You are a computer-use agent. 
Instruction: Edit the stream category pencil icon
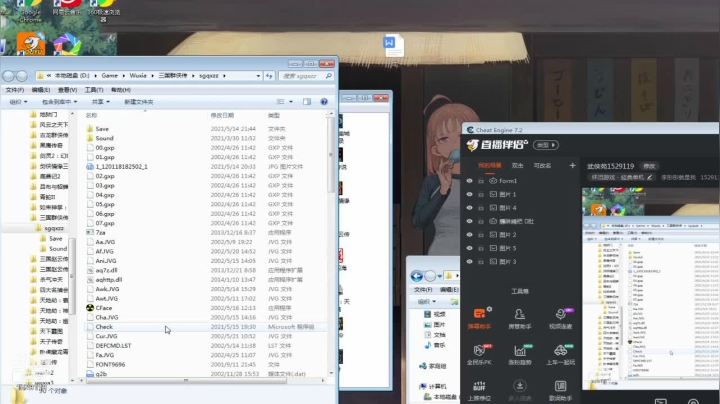click(x=649, y=177)
